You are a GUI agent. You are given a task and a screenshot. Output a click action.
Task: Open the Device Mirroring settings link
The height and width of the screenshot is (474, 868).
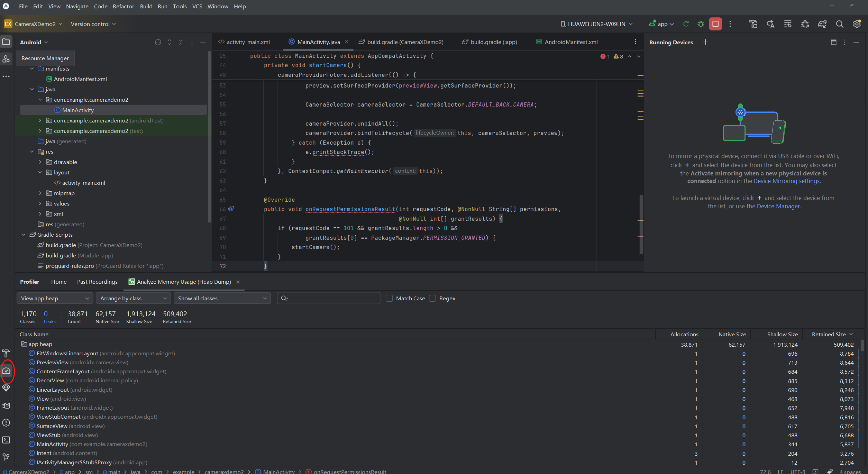coord(786,181)
